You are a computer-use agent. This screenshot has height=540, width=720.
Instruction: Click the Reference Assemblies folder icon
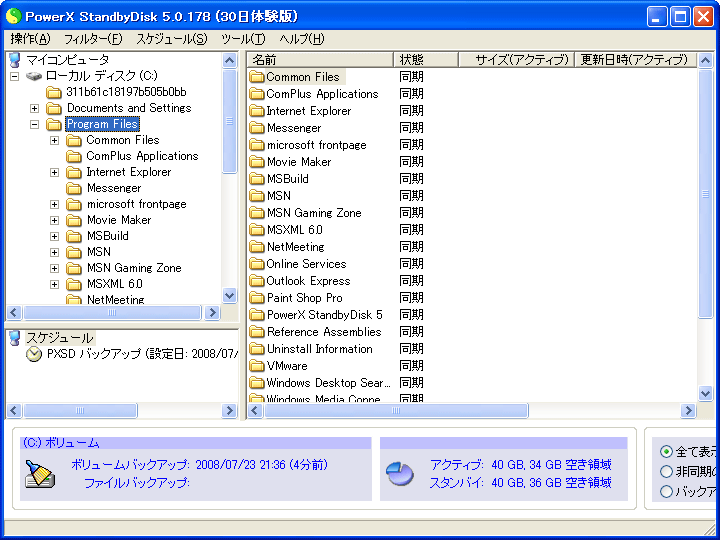click(257, 332)
